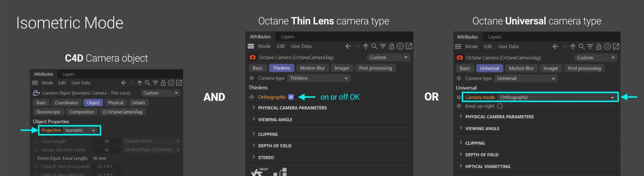Click up arrow in C4D Camera object panel
This screenshot has height=176, width=644.
tap(139, 83)
